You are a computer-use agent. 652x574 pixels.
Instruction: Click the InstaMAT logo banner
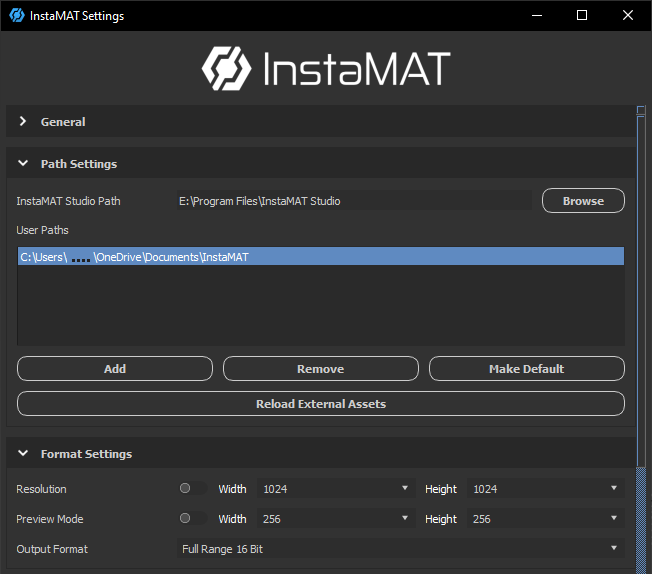coord(326,69)
